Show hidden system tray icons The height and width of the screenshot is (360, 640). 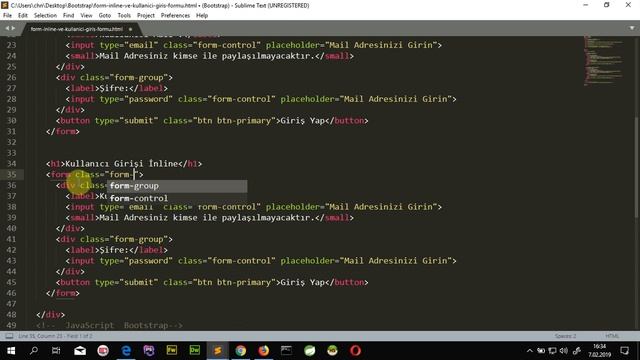click(530, 351)
